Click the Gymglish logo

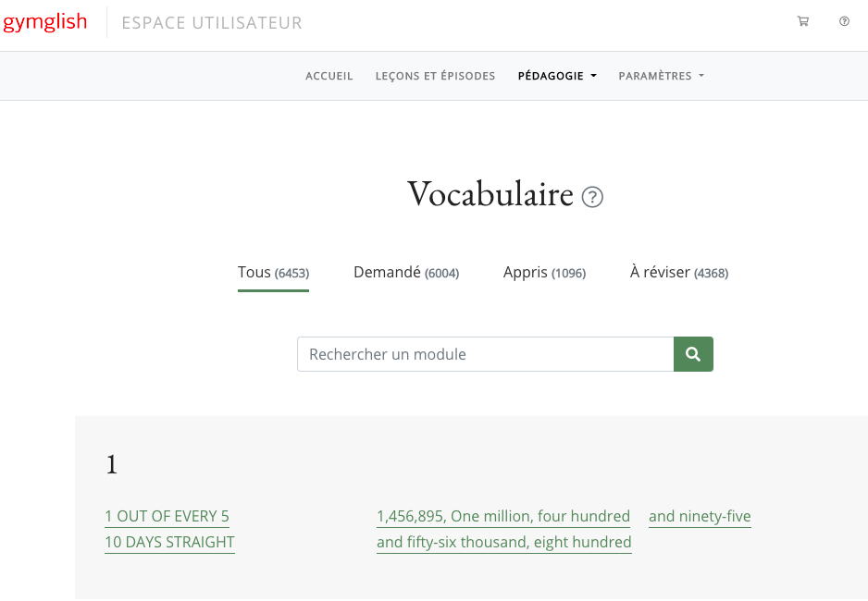point(44,23)
